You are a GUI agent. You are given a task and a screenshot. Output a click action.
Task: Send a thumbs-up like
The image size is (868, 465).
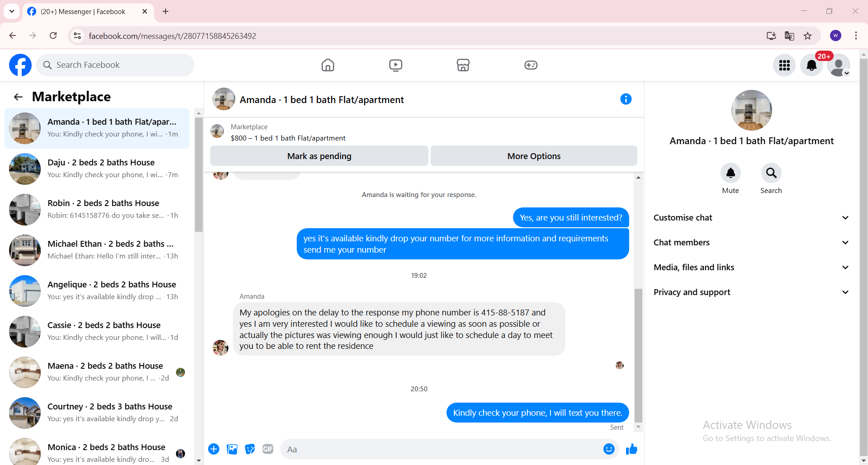point(631,449)
